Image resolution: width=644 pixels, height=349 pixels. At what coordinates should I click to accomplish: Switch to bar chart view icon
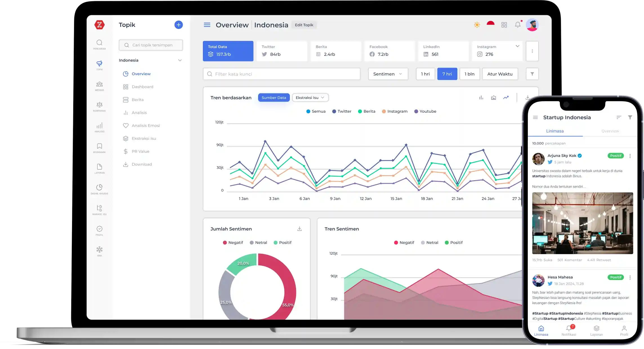481,98
